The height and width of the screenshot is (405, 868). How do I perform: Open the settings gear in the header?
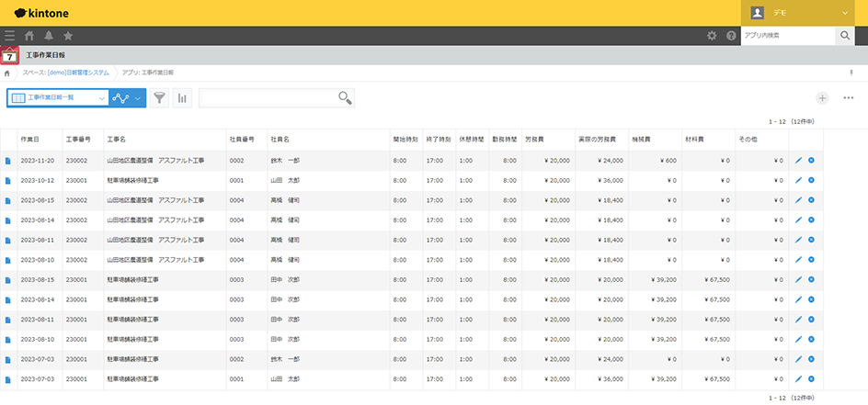712,36
